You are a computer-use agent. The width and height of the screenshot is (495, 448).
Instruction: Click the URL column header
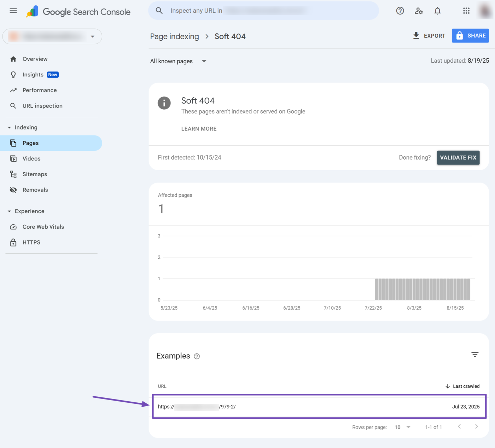point(162,386)
